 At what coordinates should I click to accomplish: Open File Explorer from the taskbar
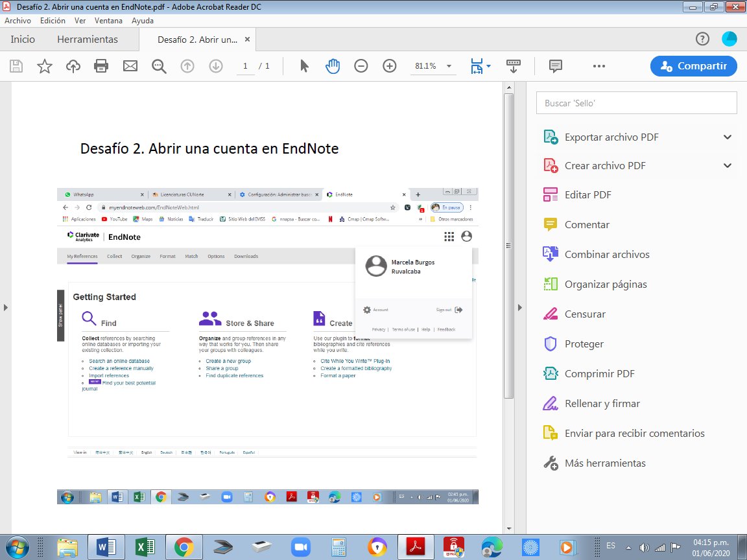click(67, 547)
